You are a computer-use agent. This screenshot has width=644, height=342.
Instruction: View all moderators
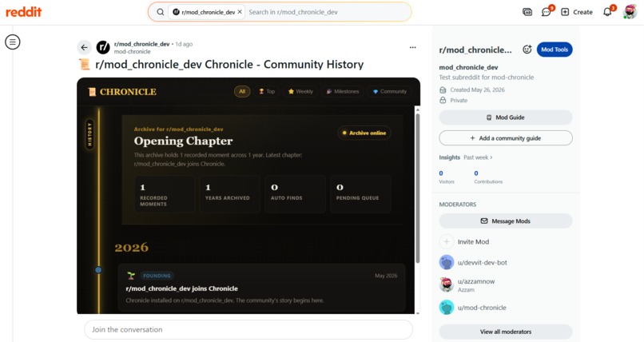click(506, 332)
